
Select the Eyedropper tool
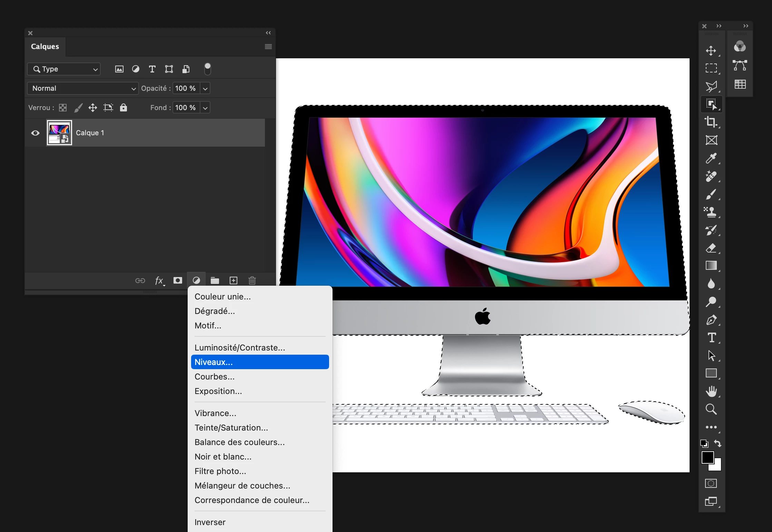coord(711,158)
